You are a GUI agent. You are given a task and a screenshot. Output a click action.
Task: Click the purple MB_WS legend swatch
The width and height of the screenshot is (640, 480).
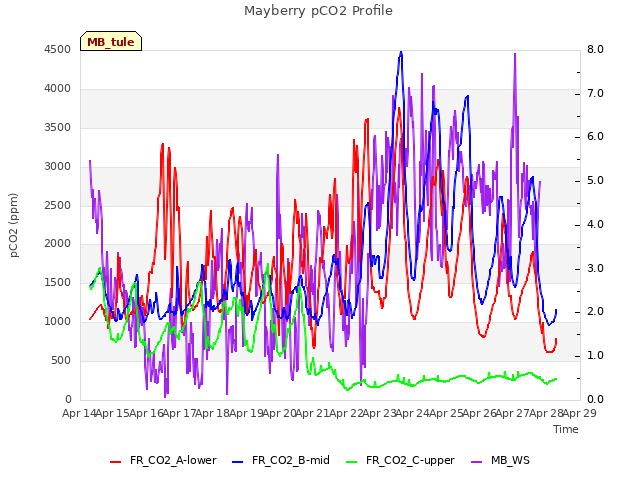coord(477,462)
